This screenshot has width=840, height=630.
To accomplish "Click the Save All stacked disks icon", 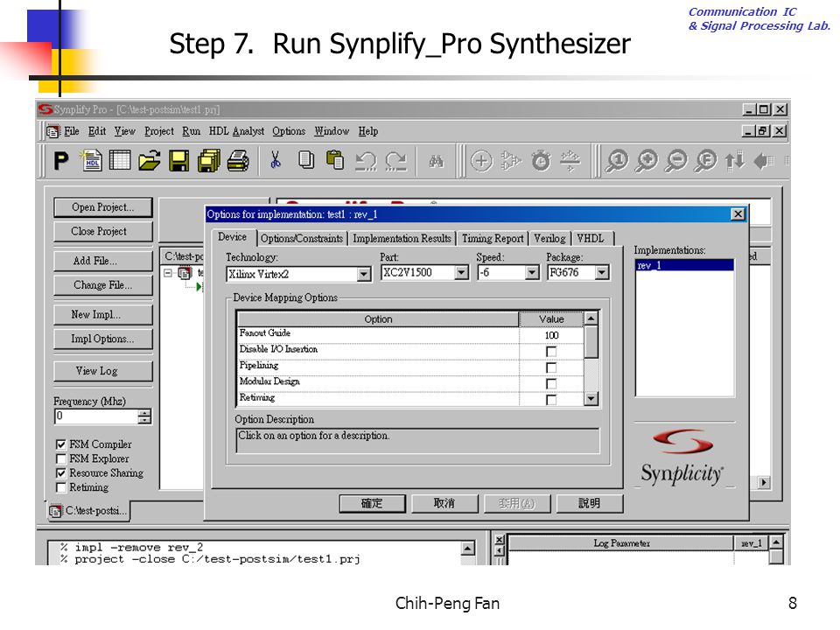I will (x=208, y=160).
